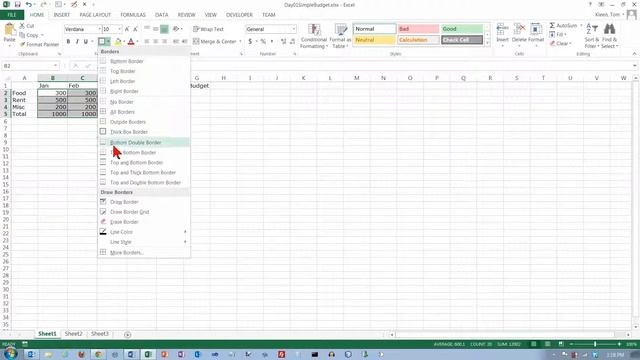This screenshot has width=640, height=360.
Task: Open the FILE tab
Action: click(12, 15)
